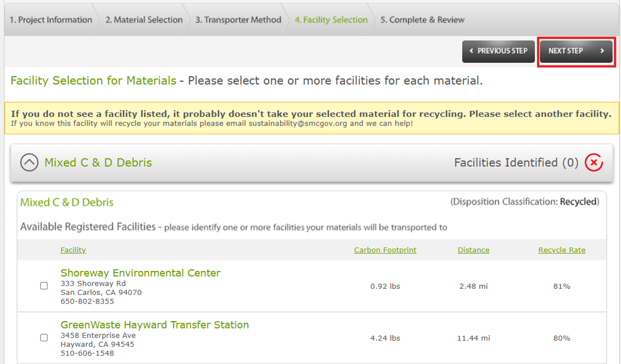Image resolution: width=621 pixels, height=364 pixels.
Task: Sort facilities by Recycle Rate
Action: pyautogui.click(x=561, y=250)
